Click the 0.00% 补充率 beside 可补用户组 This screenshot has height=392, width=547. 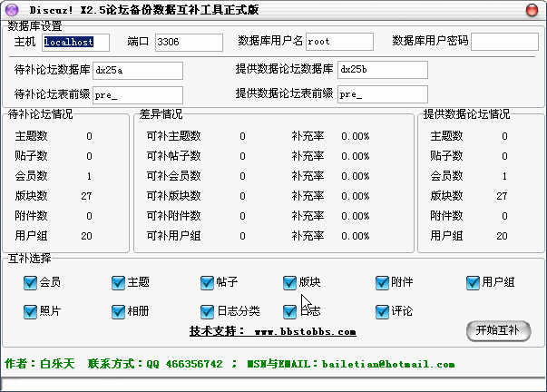pos(355,236)
